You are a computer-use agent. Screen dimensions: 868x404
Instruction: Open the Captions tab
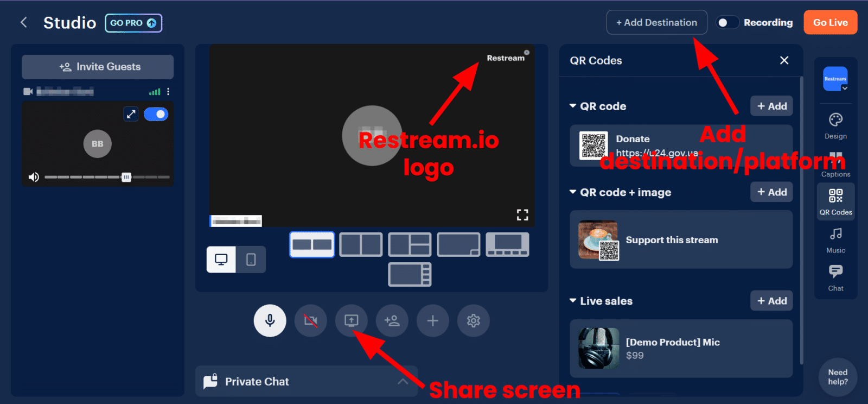[835, 164]
